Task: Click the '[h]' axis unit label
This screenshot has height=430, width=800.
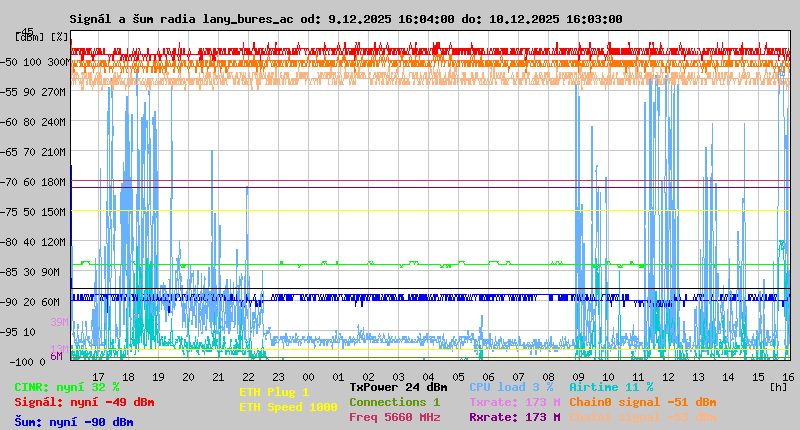Action: [778, 387]
